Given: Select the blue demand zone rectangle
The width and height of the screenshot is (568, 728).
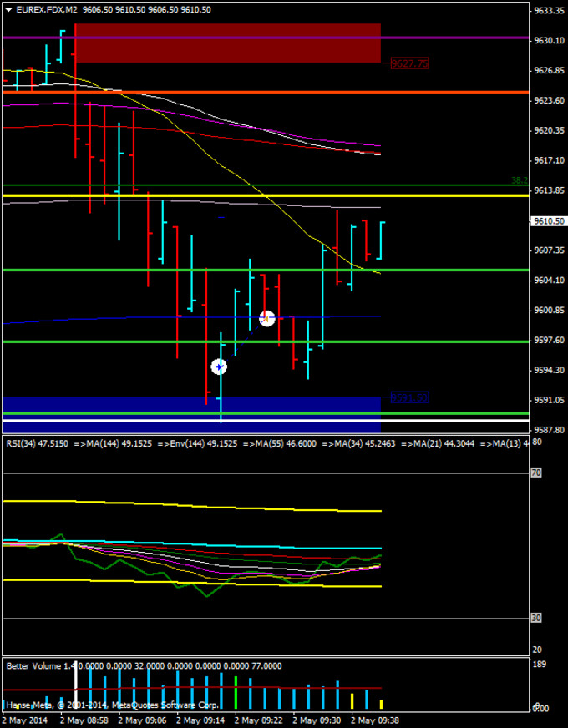Looking at the screenshot, I should click(x=190, y=403).
